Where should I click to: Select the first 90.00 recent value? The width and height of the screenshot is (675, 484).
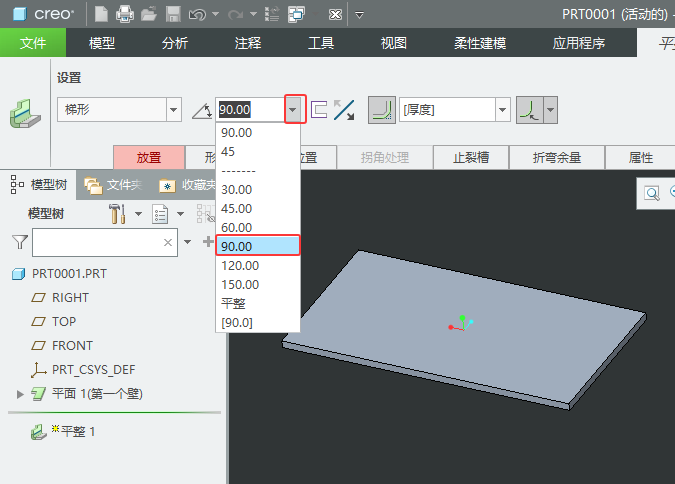pyautogui.click(x=257, y=133)
